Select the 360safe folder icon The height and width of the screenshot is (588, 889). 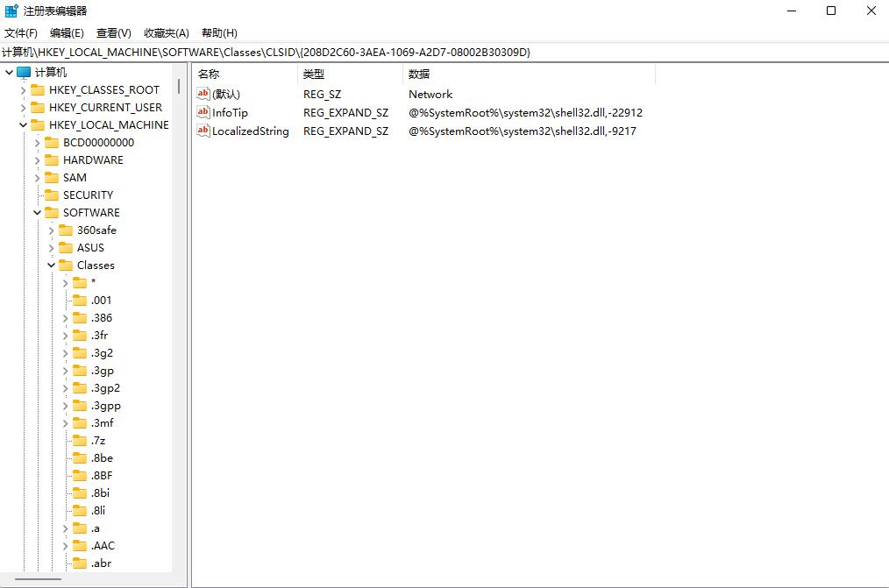coord(64,230)
